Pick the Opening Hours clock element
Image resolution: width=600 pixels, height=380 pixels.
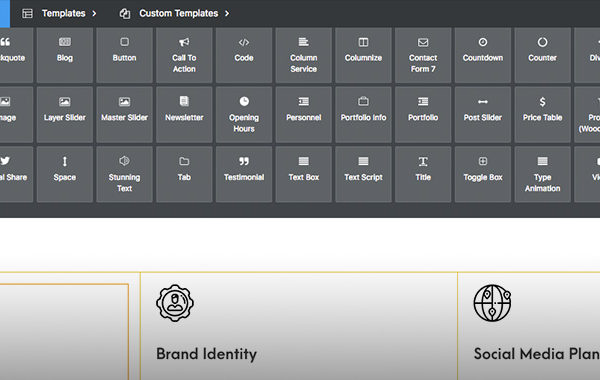point(244,115)
